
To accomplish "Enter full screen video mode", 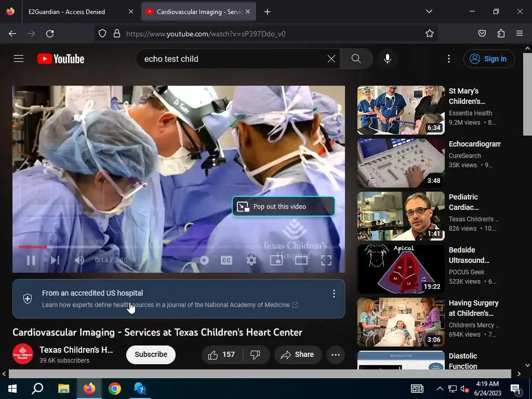I will [x=326, y=260].
